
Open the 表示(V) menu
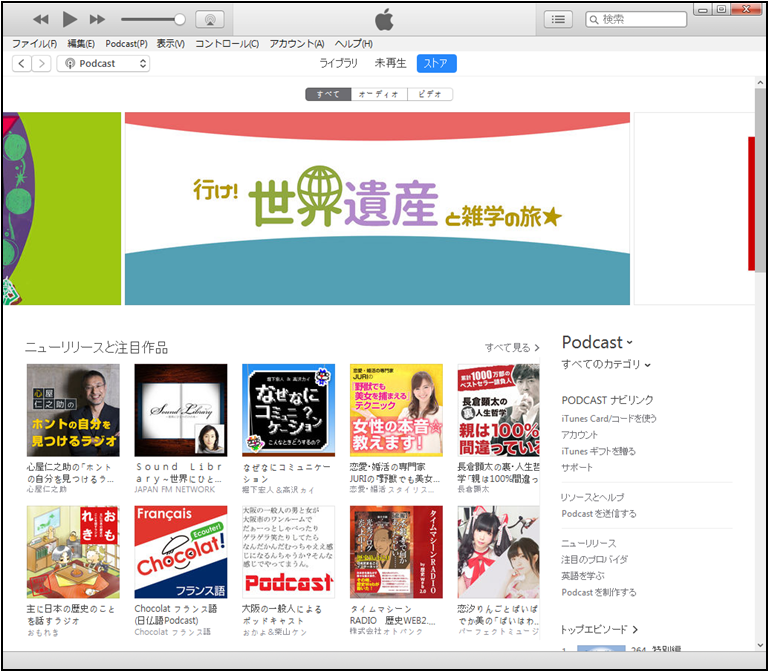171,44
